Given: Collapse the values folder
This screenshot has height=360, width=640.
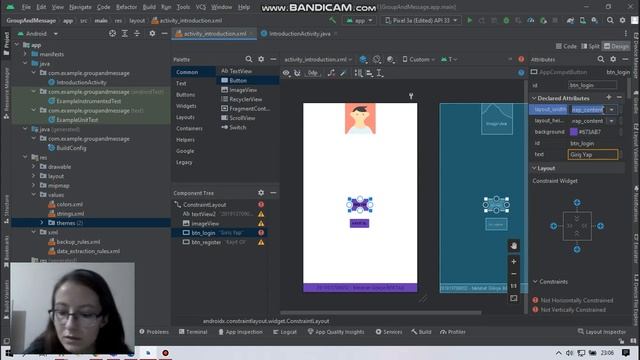Looking at the screenshot, I should (x=34, y=195).
